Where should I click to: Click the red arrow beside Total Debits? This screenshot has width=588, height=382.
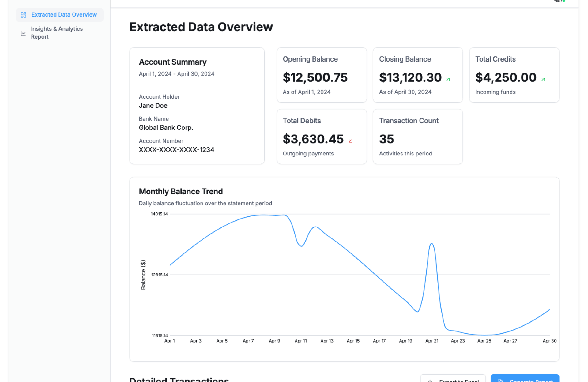click(350, 141)
